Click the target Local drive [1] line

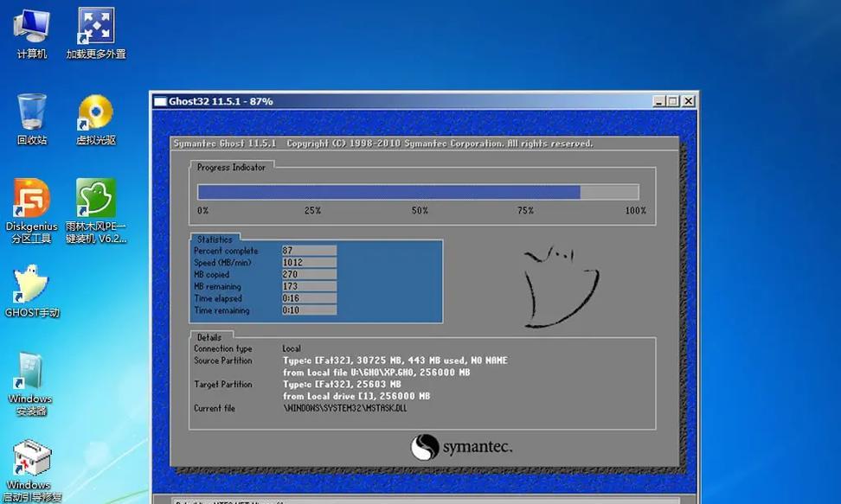coord(356,396)
